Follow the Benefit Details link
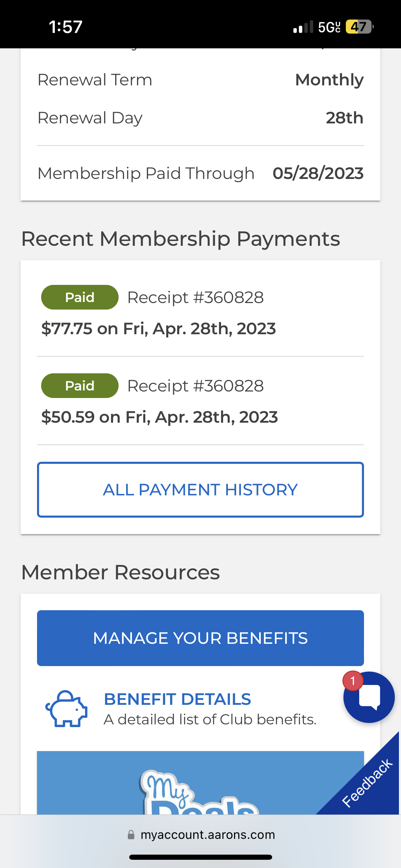401x868 pixels. click(x=177, y=699)
